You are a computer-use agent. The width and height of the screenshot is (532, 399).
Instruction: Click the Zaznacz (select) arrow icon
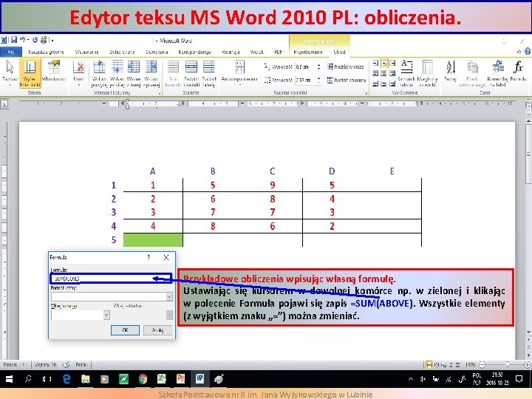click(10, 66)
